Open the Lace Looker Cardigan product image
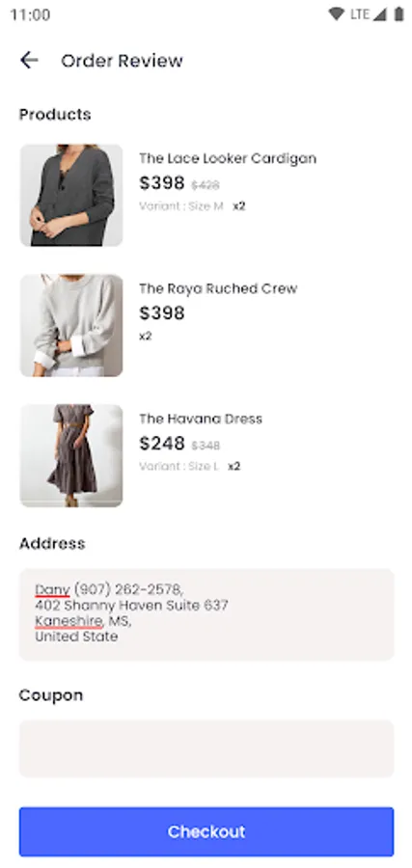412x868 pixels. [x=70, y=195]
